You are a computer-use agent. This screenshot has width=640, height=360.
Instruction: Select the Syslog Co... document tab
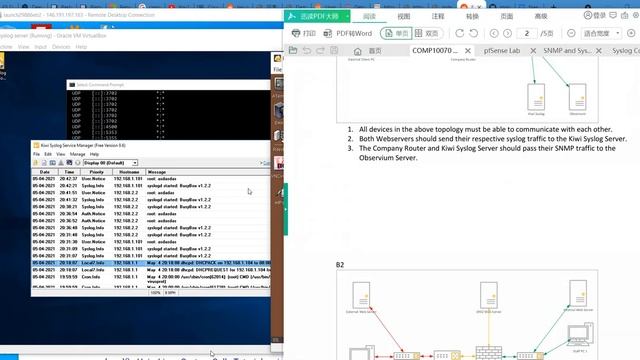coord(625,51)
